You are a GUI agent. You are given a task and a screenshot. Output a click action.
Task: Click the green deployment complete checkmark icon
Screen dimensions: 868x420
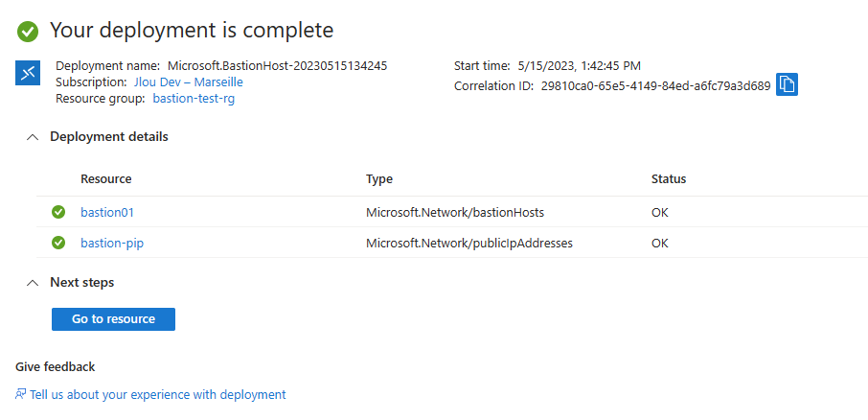click(28, 31)
